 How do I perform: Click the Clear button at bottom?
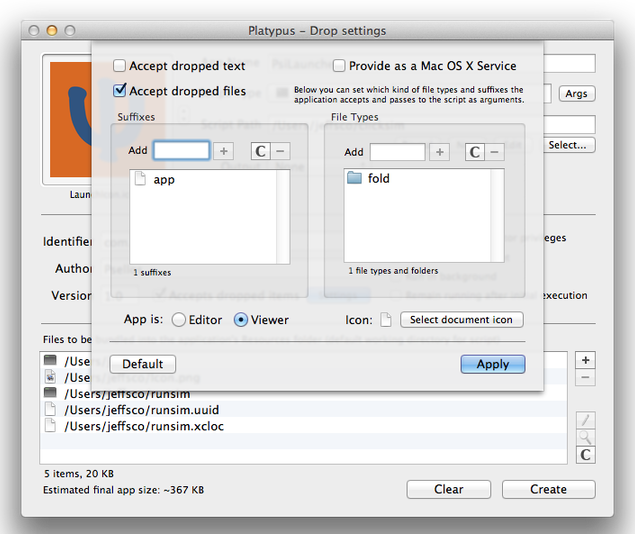(x=449, y=489)
